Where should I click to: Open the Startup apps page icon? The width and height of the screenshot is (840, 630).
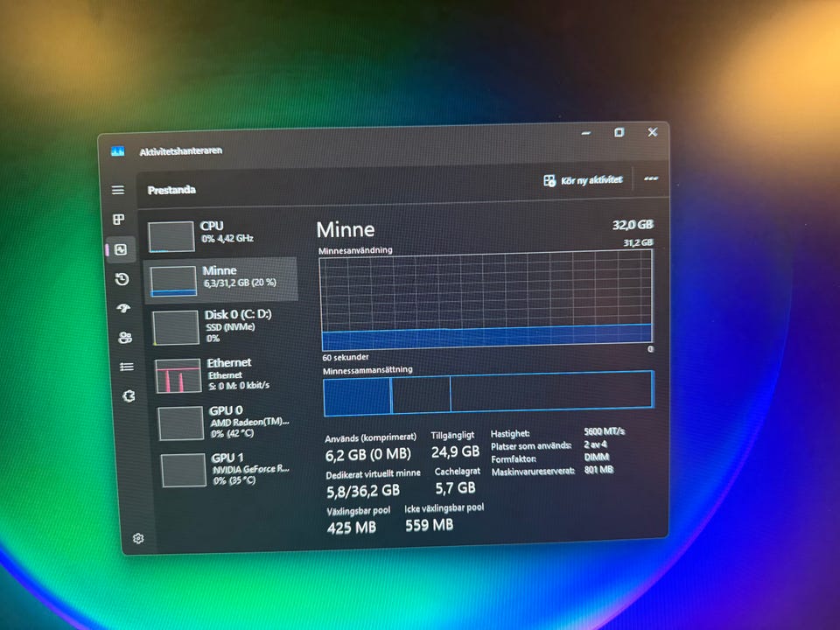[123, 308]
